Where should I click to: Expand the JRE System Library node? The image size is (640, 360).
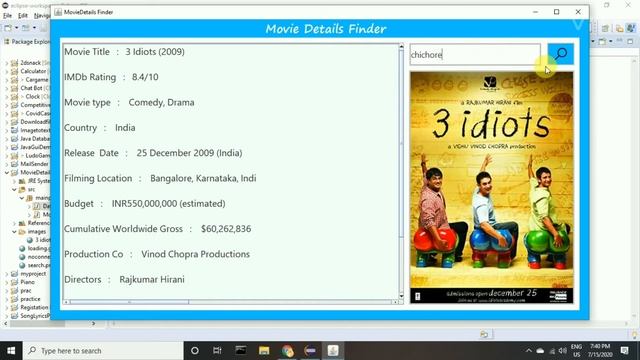coord(14,181)
